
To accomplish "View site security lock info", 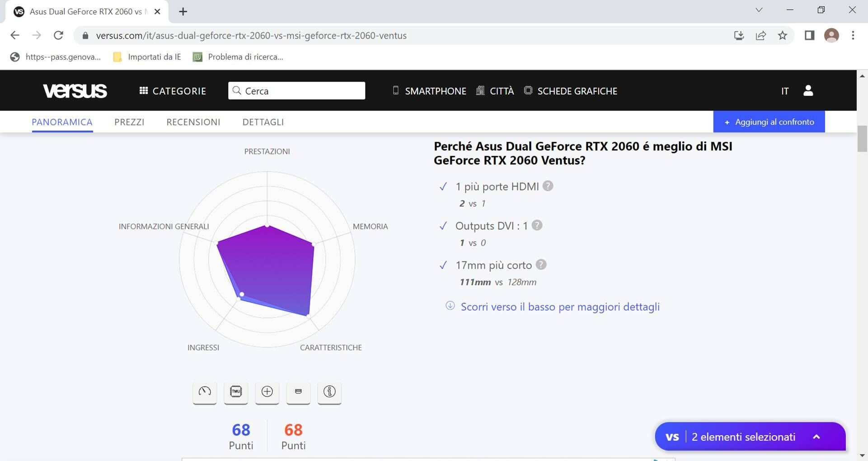I will 85,36.
